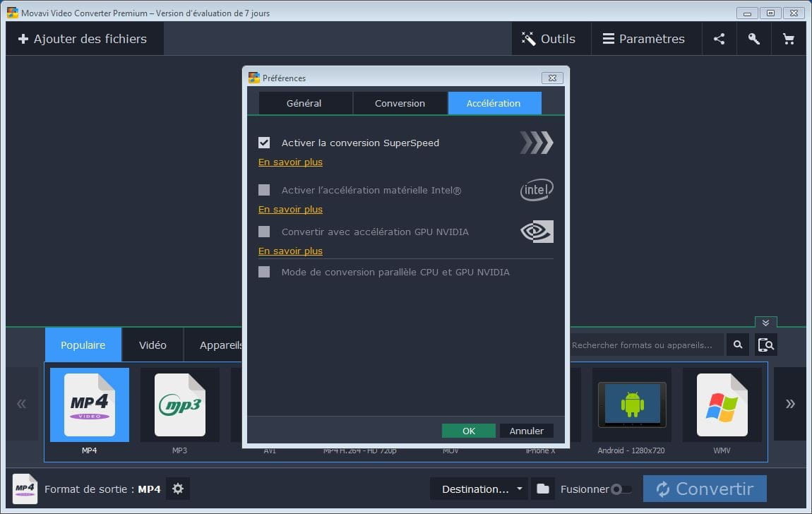
Task: Open the Outils tools menu
Action: click(551, 39)
